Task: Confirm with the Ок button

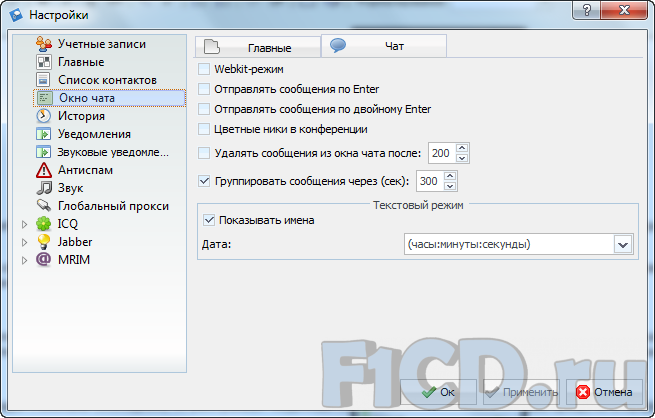Action: (x=438, y=392)
